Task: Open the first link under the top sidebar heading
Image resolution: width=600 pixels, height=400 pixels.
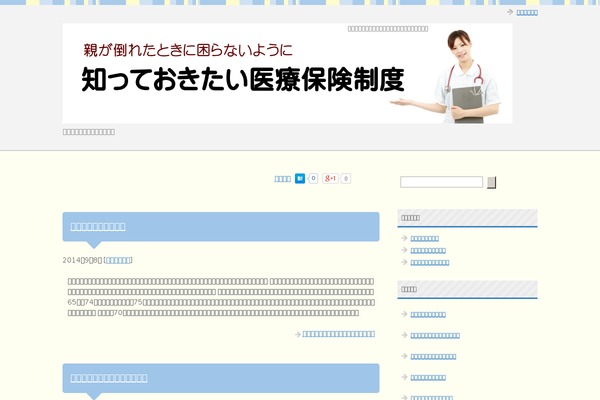Action: point(424,238)
